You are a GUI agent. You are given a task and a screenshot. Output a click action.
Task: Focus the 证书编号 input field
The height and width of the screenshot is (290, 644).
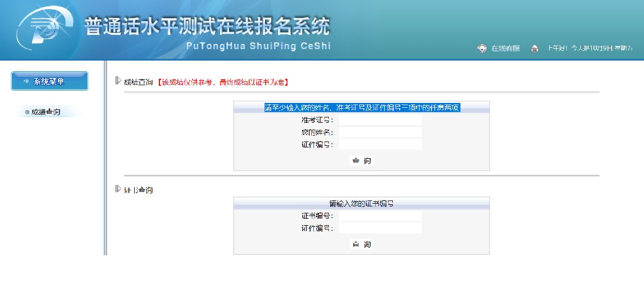[x=380, y=215]
